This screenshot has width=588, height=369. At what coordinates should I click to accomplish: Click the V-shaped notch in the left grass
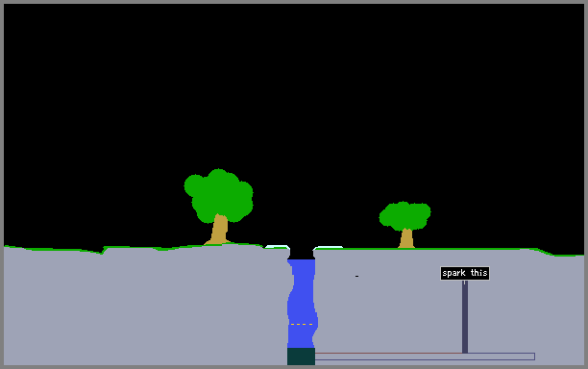pos(102,251)
